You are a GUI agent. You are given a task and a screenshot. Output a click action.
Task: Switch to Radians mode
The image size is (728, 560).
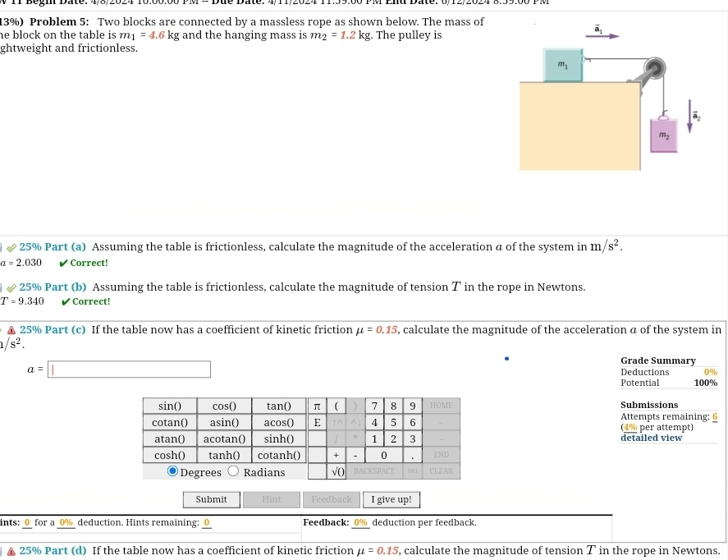tap(233, 470)
